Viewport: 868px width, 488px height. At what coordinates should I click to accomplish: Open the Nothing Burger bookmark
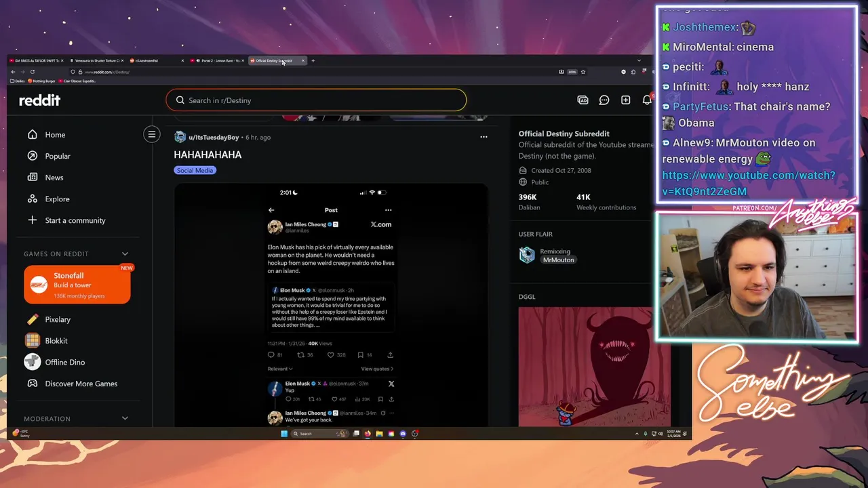41,81
